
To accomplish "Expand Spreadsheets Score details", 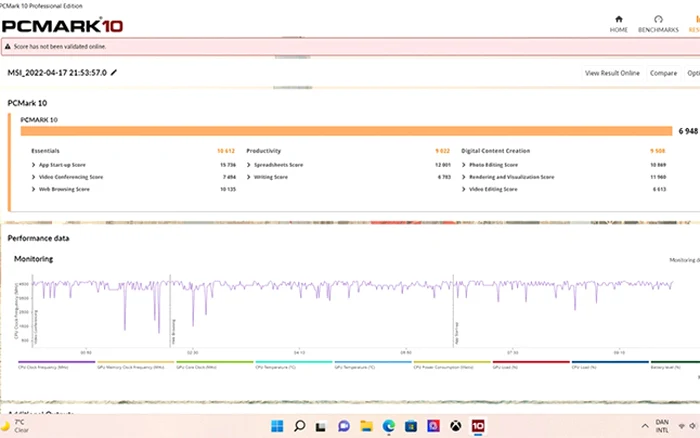I will point(249,165).
